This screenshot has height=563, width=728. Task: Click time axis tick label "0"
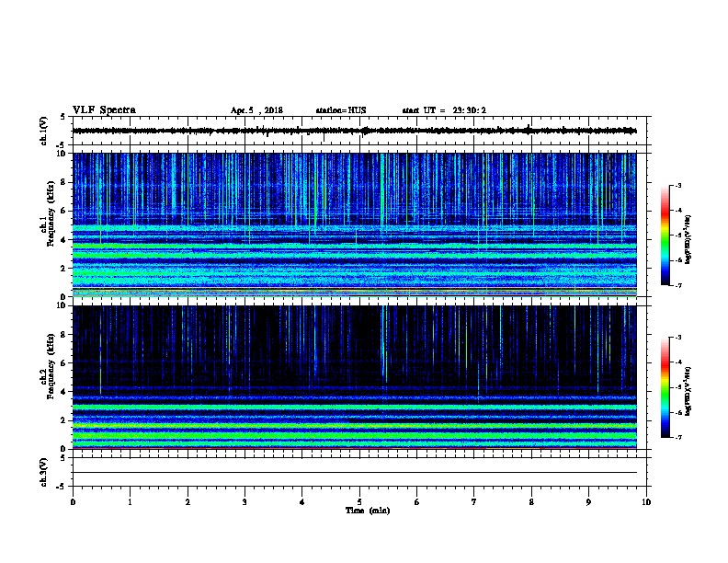(x=73, y=502)
